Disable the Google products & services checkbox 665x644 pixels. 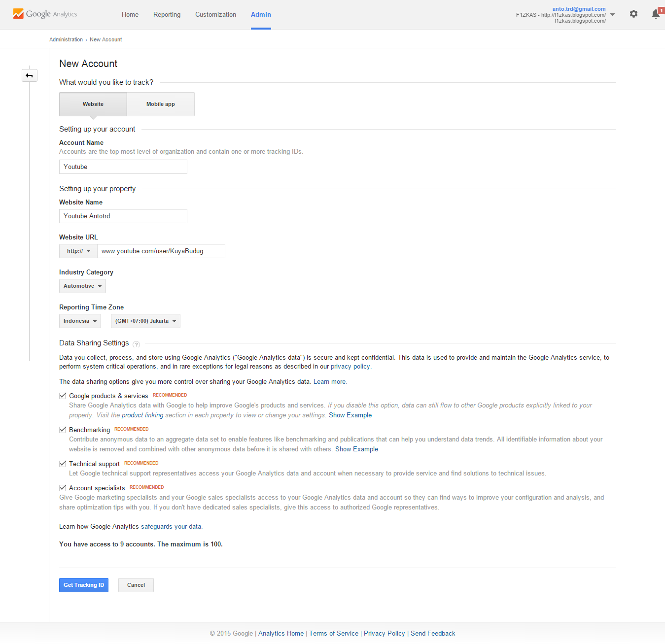click(x=63, y=395)
